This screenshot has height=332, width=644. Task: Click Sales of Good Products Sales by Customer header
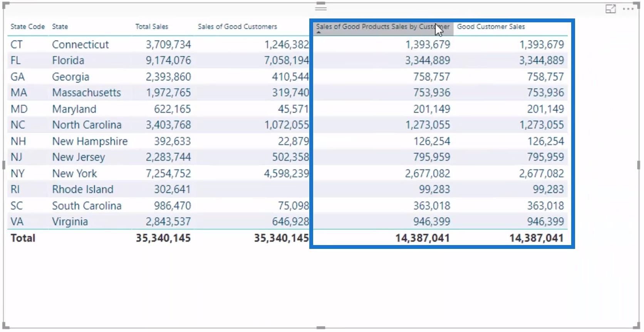tap(383, 27)
